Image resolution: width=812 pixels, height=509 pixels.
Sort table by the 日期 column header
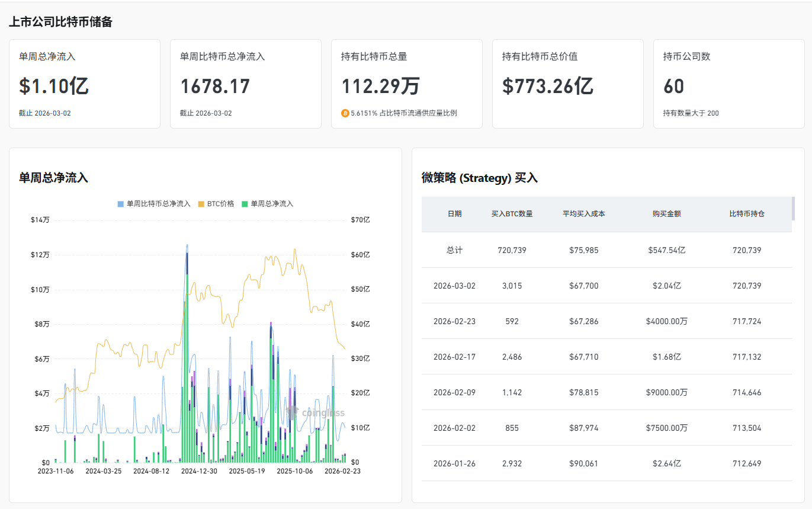pos(454,214)
